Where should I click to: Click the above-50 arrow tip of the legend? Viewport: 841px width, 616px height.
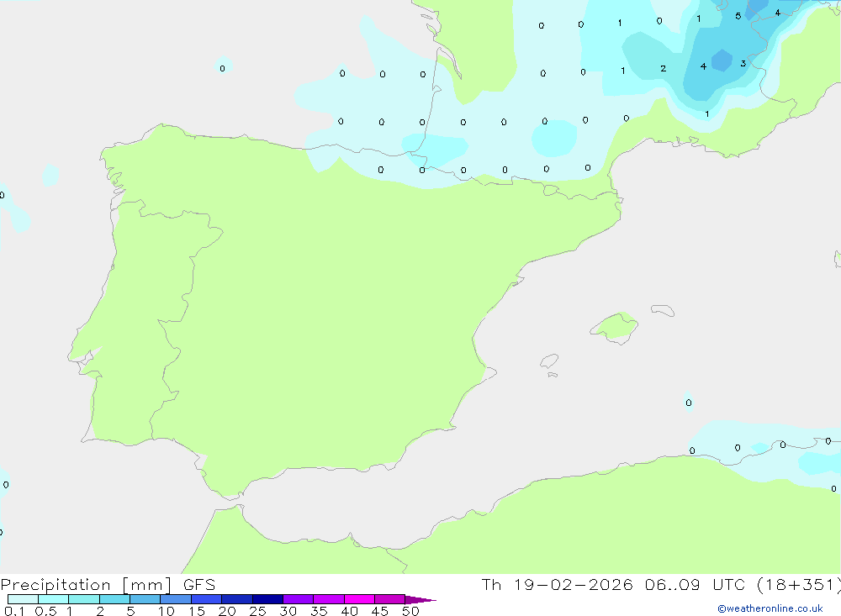(420, 600)
